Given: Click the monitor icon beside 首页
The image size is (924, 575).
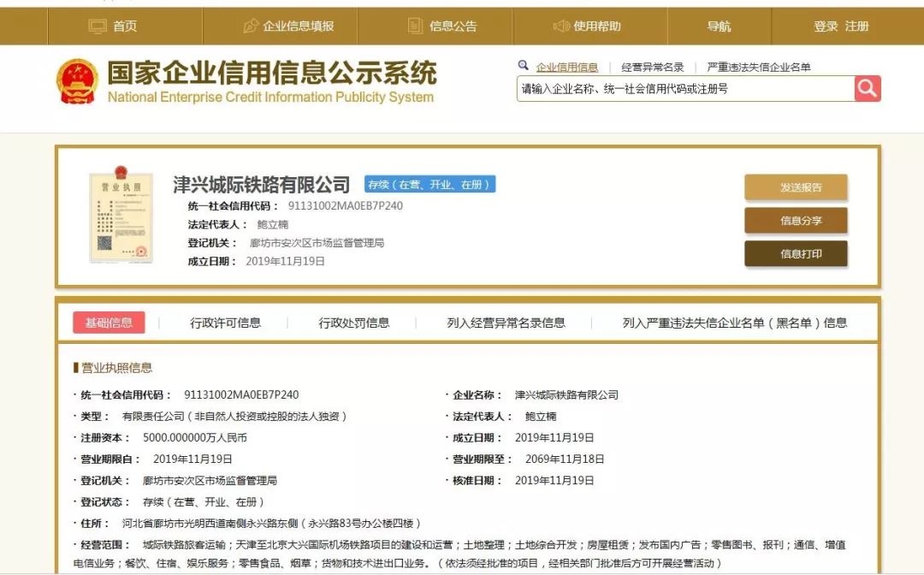Looking at the screenshot, I should (x=98, y=26).
